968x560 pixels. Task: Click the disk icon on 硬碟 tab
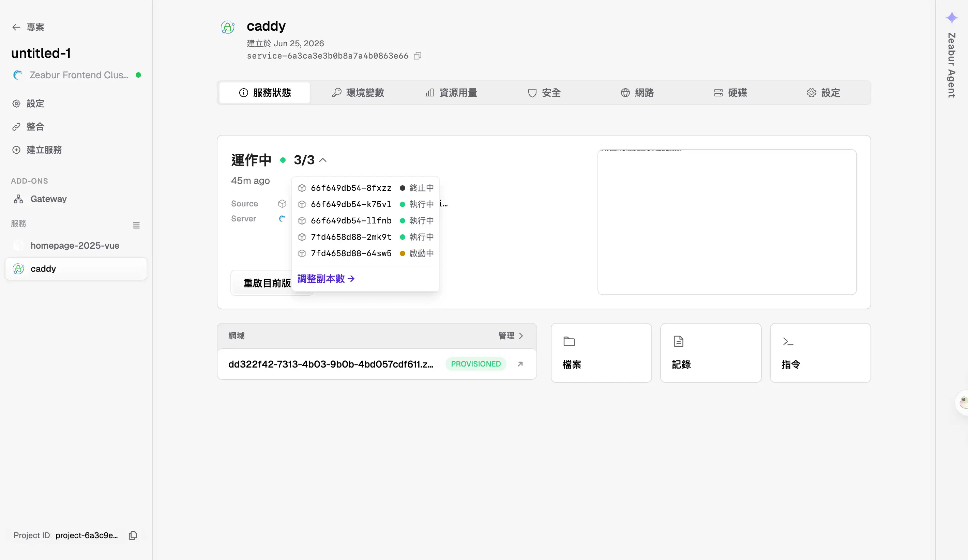point(718,93)
